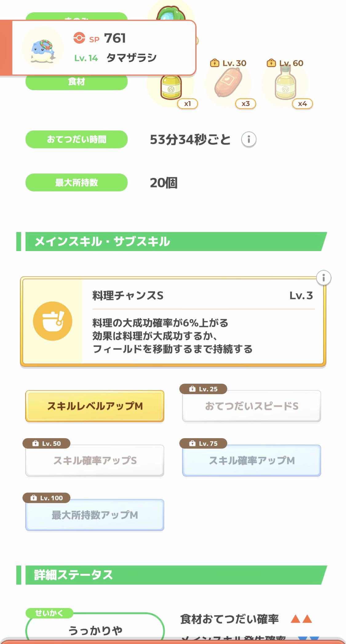346x644 pixels.
Task: Tap the orange up arrows beside 食材おてつだい確率
Action: coord(301,618)
